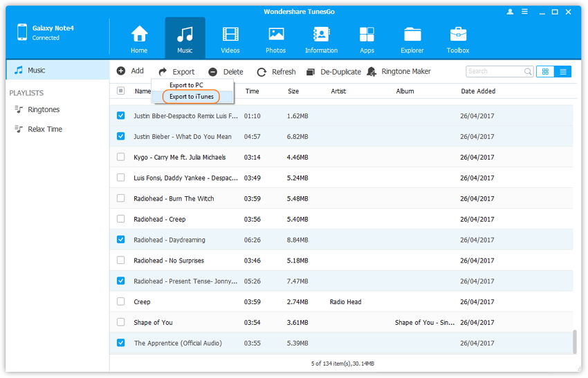The image size is (588, 378).
Task: Open the Photos section
Action: click(276, 35)
